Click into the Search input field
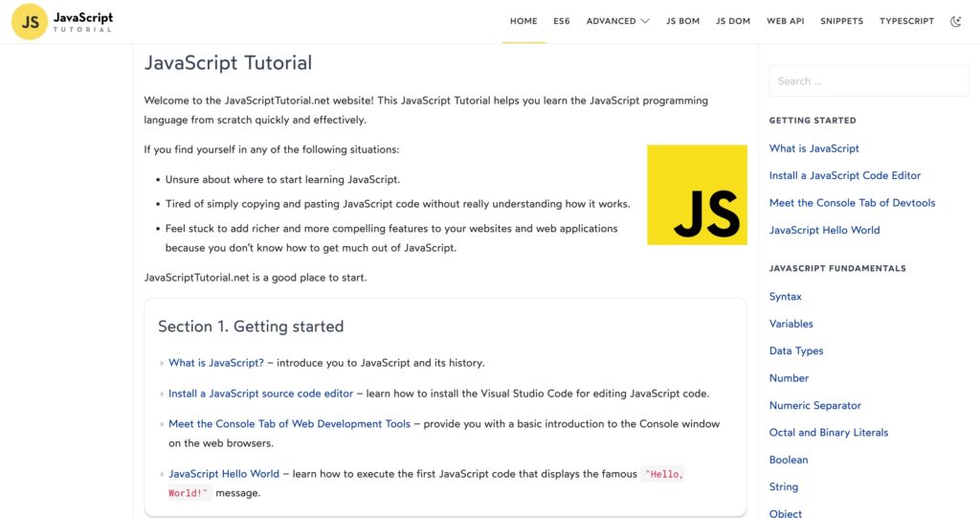980x518 pixels. click(x=868, y=81)
